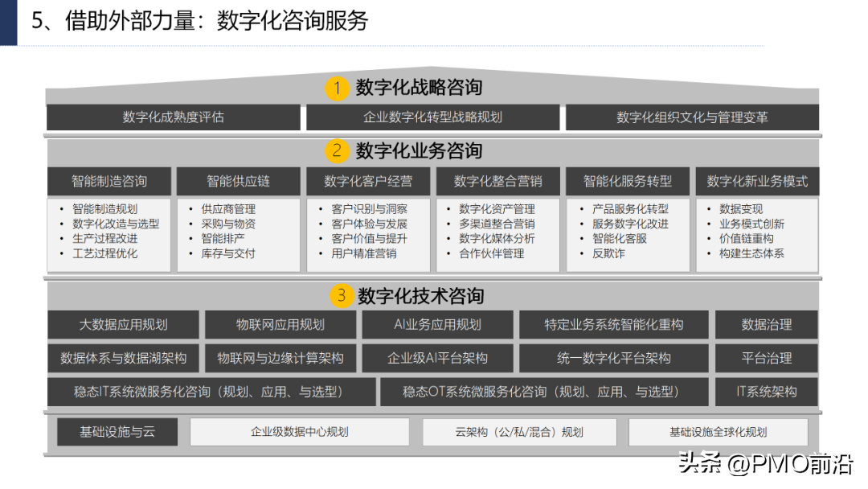868x489 pixels.
Task: Select the AI业务应用规划 box
Action: tap(437, 324)
